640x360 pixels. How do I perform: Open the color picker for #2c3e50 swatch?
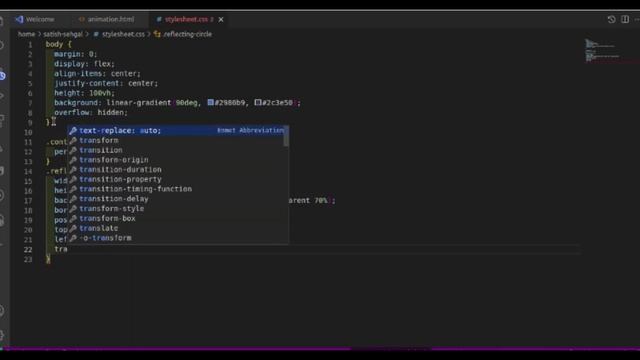point(258,102)
